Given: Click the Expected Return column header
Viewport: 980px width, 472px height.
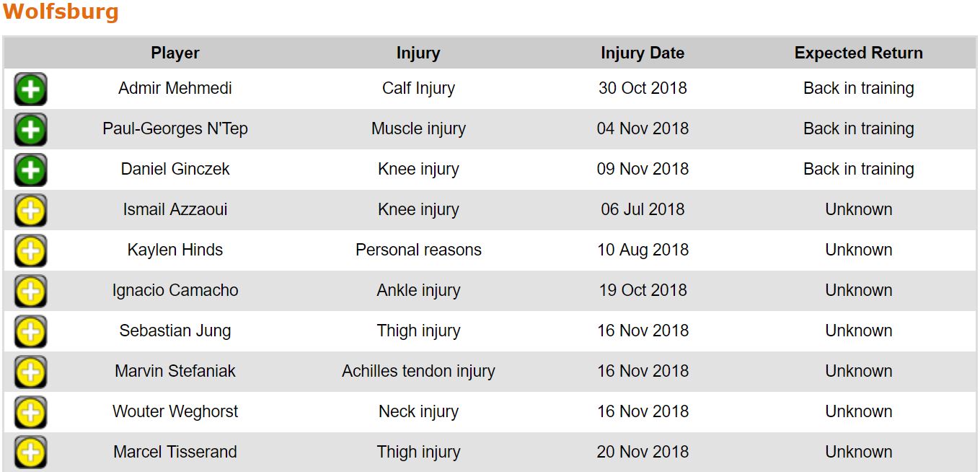Looking at the screenshot, I should 858,53.
